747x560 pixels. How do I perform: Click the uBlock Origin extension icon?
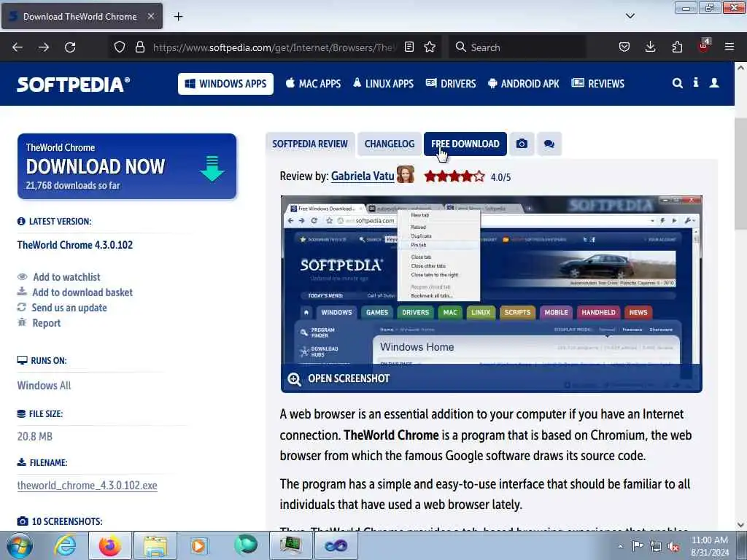(x=704, y=46)
